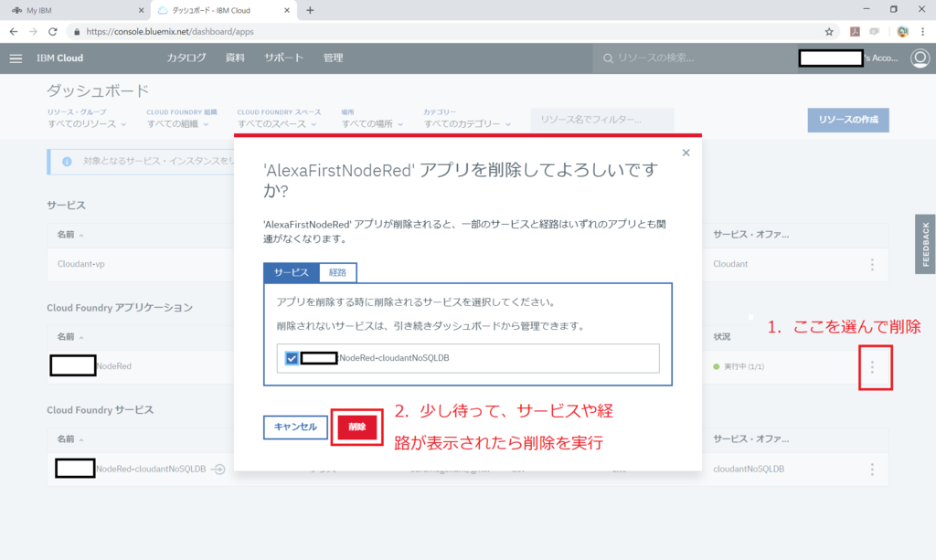This screenshot has width=936, height=560.
Task: Click the 実行中 (1/1) status text
Action: [744, 366]
